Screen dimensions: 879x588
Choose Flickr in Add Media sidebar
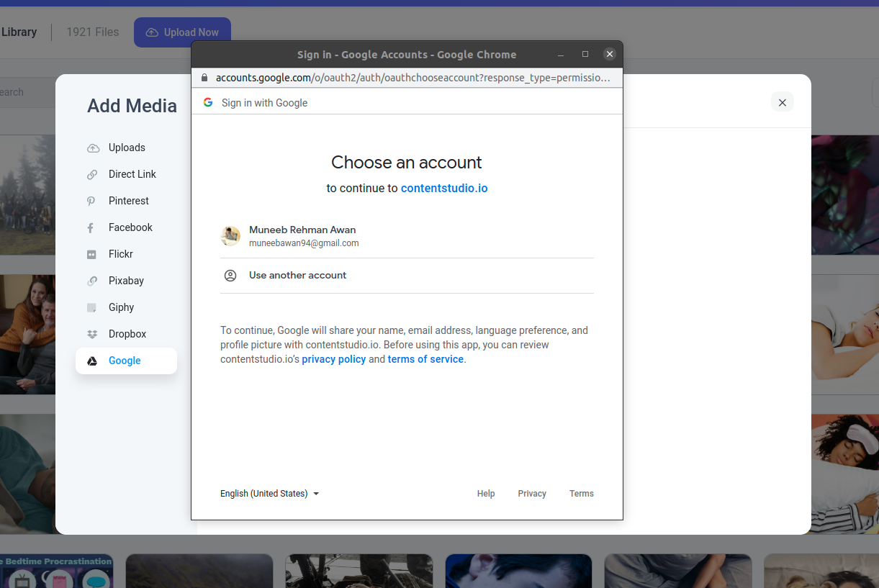126,254
